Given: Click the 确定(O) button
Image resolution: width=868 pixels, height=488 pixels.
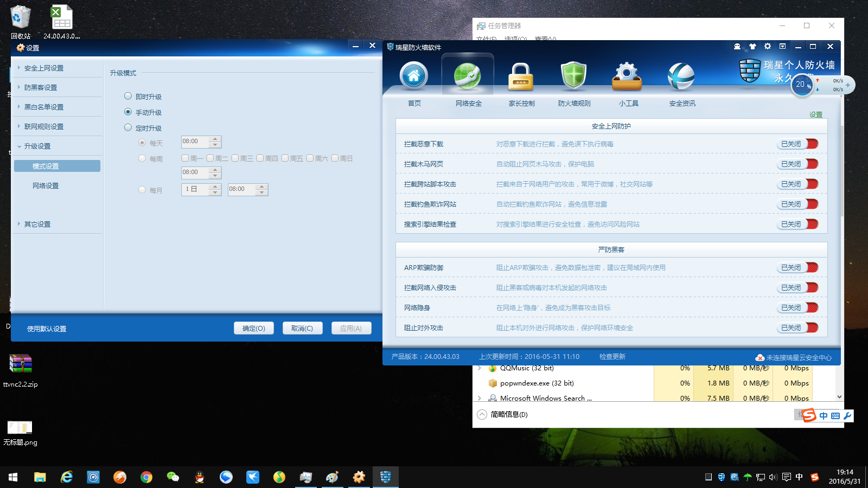Looking at the screenshot, I should tap(254, 328).
